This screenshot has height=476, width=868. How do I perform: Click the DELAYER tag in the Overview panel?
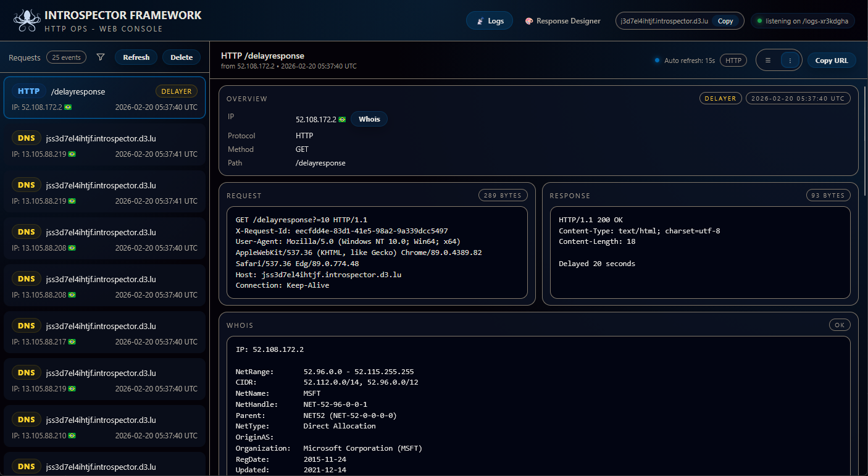click(x=720, y=98)
